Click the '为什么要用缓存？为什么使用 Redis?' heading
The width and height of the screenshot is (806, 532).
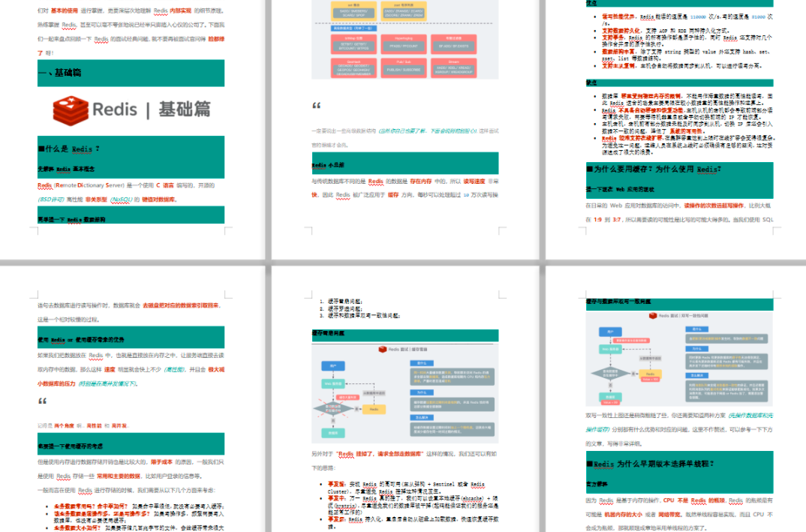654,169
